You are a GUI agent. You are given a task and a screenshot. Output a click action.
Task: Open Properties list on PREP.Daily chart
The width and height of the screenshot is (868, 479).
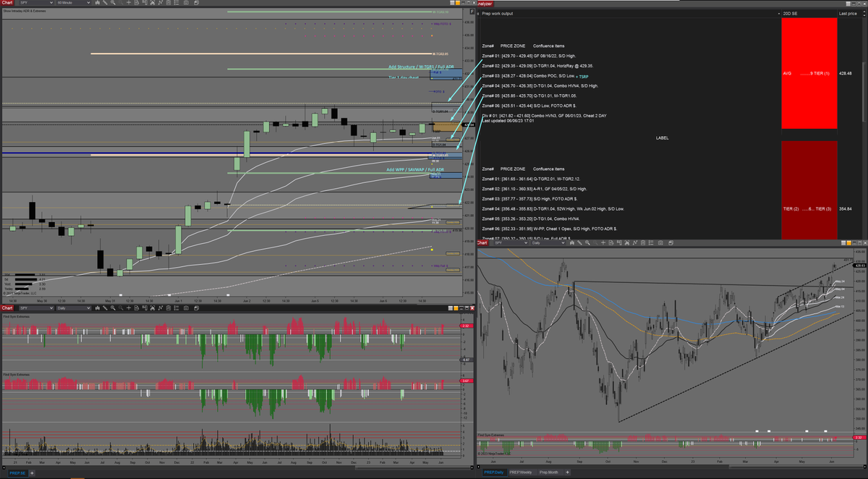651,242
